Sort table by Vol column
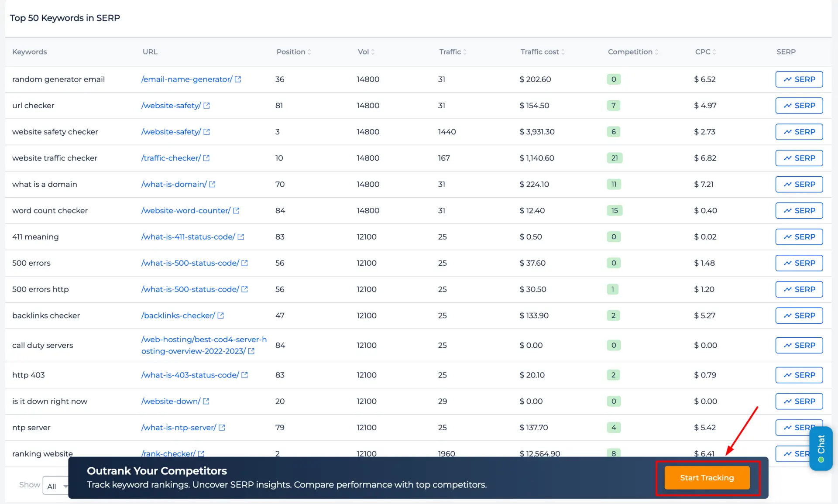The image size is (838, 504). click(x=366, y=51)
